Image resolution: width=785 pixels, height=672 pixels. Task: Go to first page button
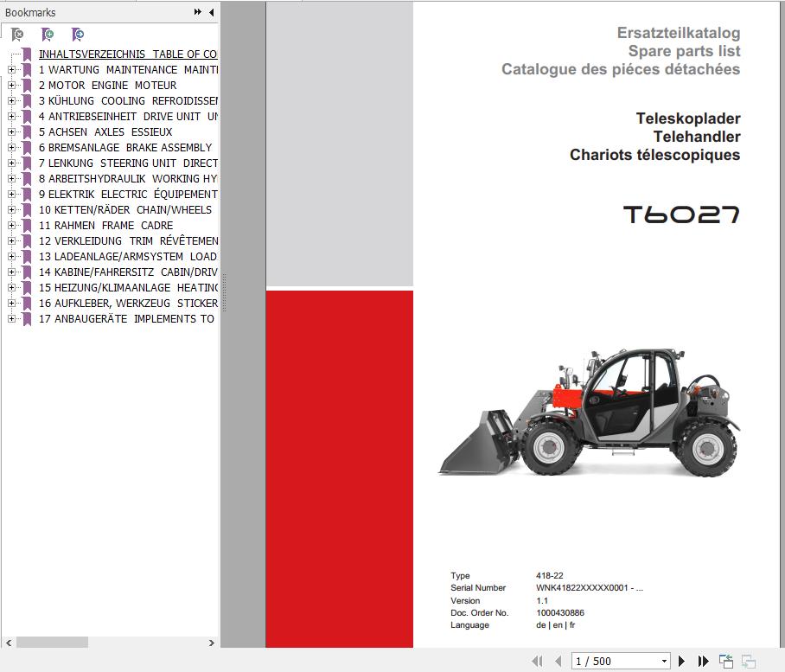click(x=537, y=661)
